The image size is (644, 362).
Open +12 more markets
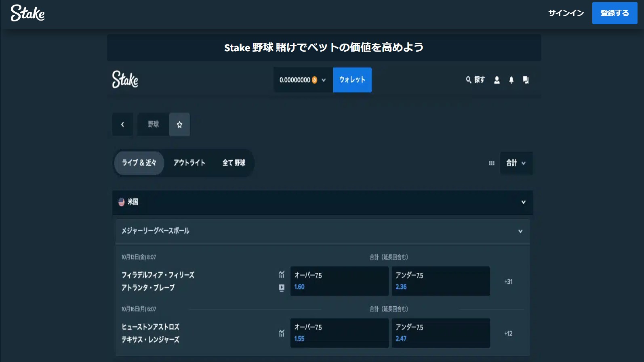point(508,333)
